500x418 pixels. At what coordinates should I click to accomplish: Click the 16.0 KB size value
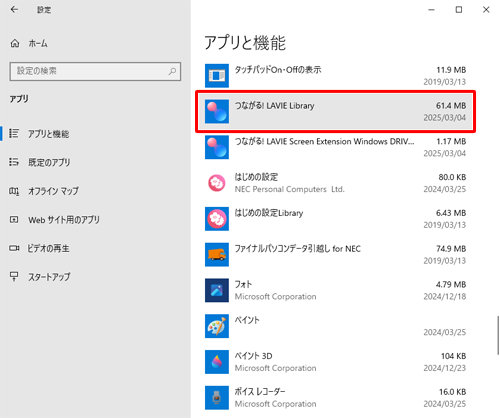pyautogui.click(x=452, y=392)
